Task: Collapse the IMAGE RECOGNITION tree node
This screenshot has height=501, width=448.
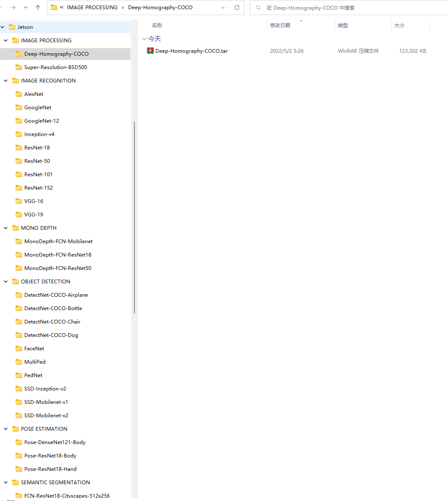Action: tap(5, 81)
